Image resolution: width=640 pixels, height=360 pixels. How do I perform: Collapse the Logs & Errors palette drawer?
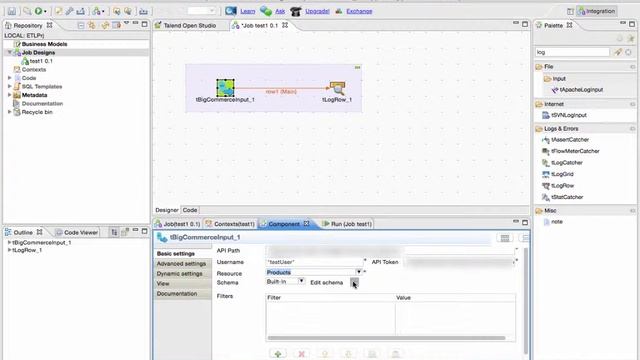[586, 129]
